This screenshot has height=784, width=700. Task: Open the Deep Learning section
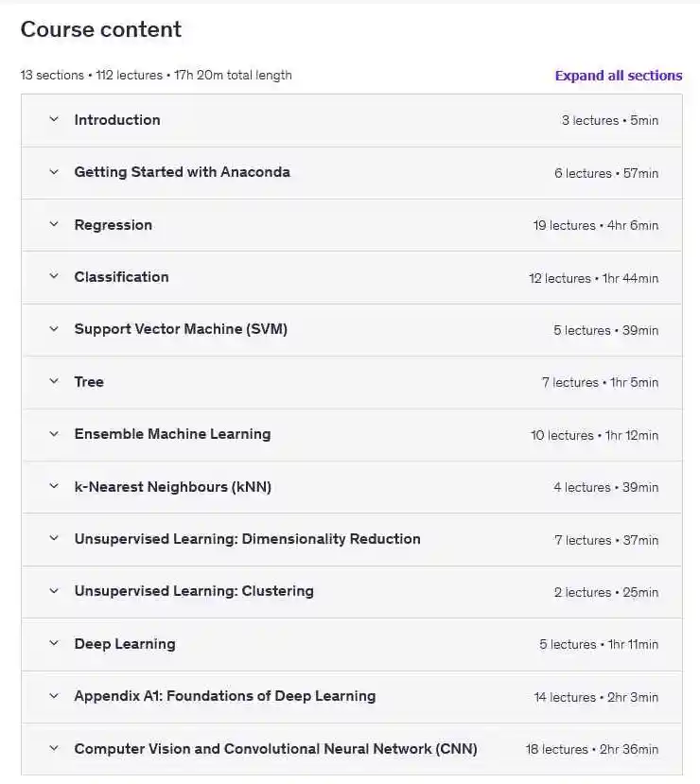125,644
